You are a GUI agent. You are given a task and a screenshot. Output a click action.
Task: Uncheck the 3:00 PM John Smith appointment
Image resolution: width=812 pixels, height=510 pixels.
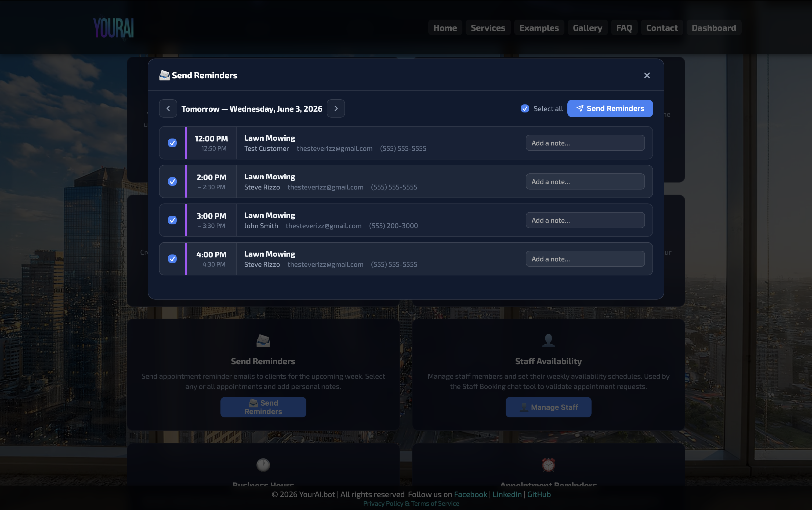tap(172, 220)
